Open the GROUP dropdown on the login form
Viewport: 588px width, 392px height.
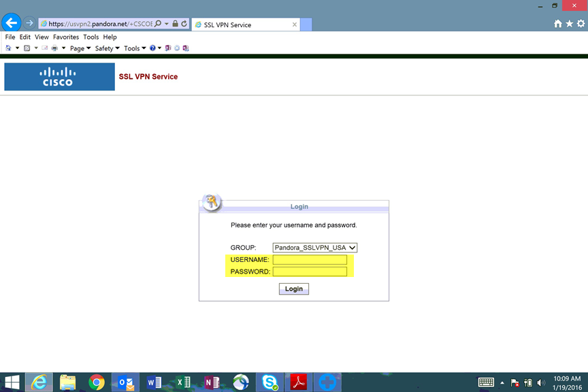[x=353, y=247]
